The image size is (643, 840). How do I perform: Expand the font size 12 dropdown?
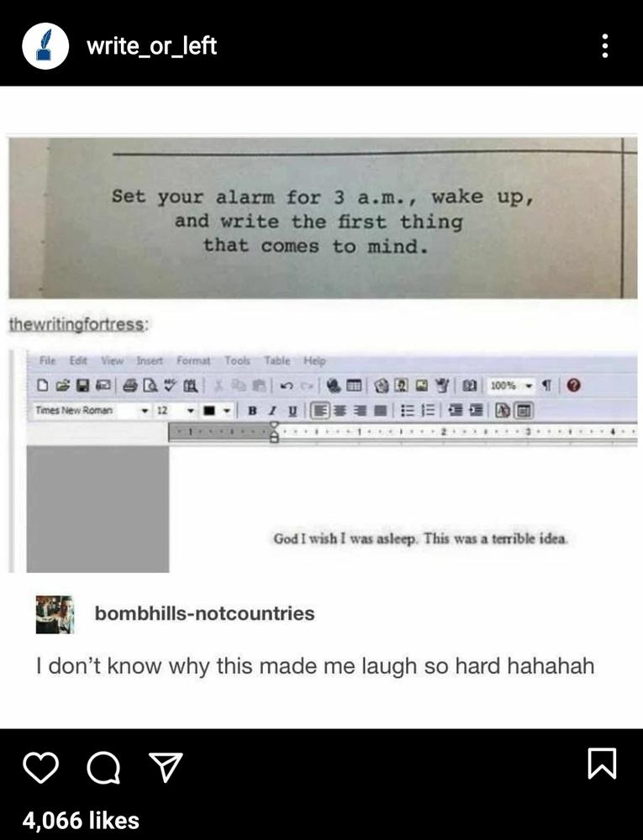(x=190, y=411)
